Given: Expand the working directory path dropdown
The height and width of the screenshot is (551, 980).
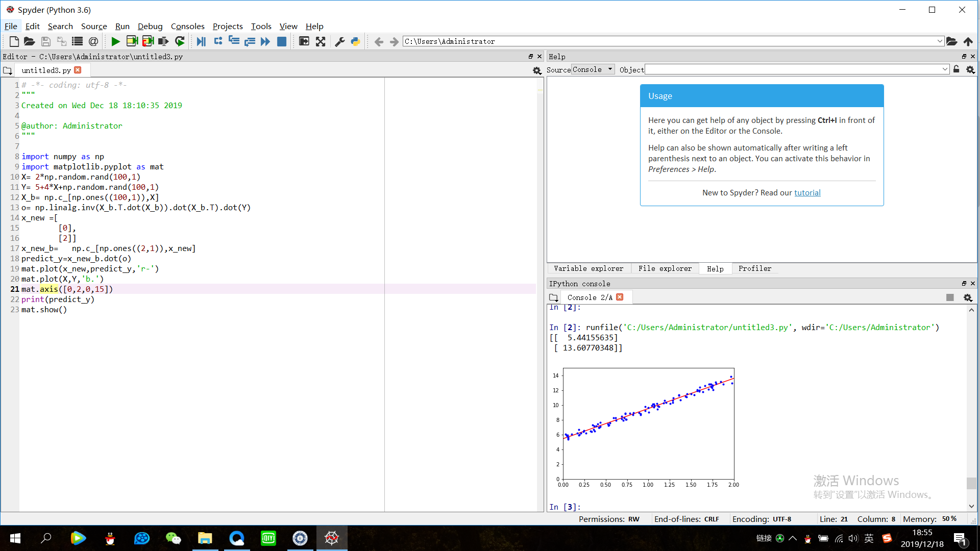Looking at the screenshot, I should pos(940,41).
